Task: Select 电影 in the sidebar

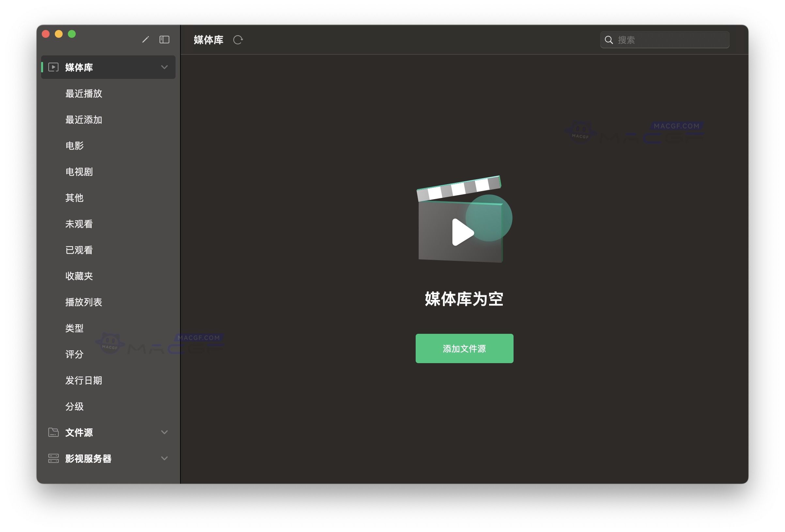Action: pyautogui.click(x=74, y=146)
